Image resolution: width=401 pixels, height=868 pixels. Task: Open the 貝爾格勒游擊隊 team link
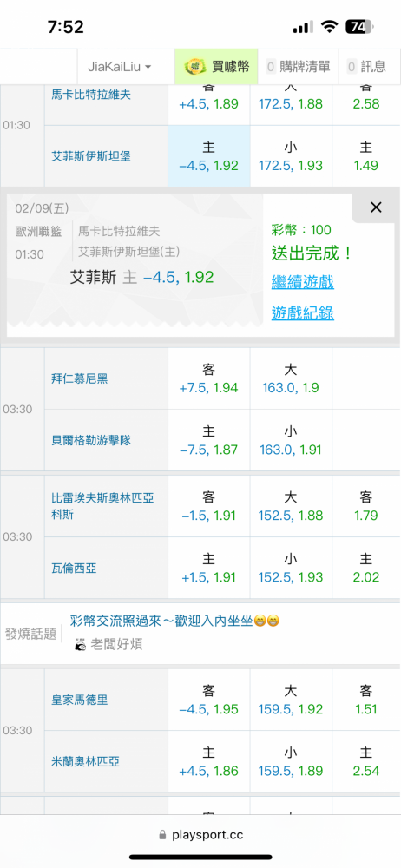coord(91,441)
